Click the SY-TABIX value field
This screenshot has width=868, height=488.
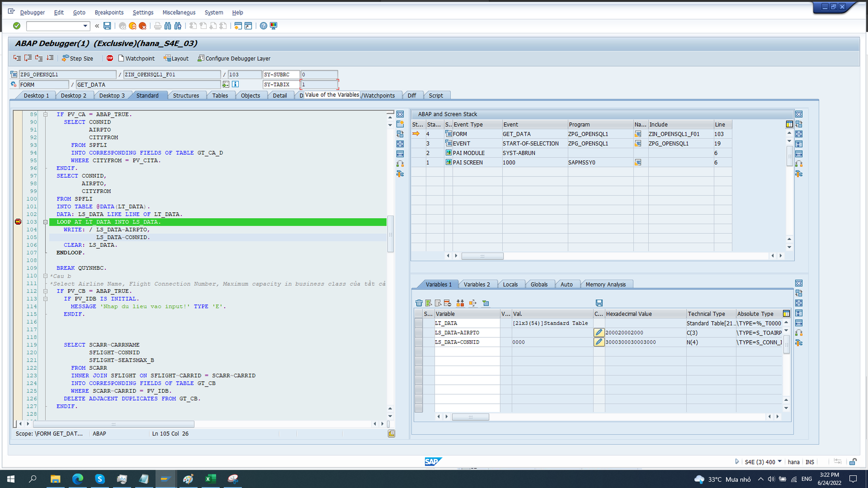point(319,84)
